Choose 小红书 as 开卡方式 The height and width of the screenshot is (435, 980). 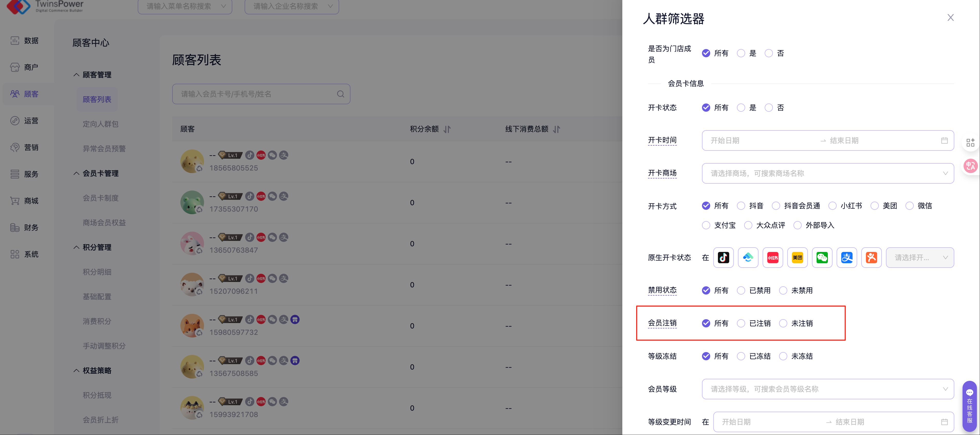833,206
